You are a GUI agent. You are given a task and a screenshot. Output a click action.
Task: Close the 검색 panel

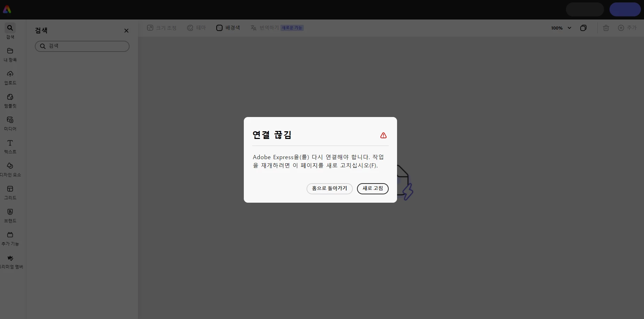point(126,31)
